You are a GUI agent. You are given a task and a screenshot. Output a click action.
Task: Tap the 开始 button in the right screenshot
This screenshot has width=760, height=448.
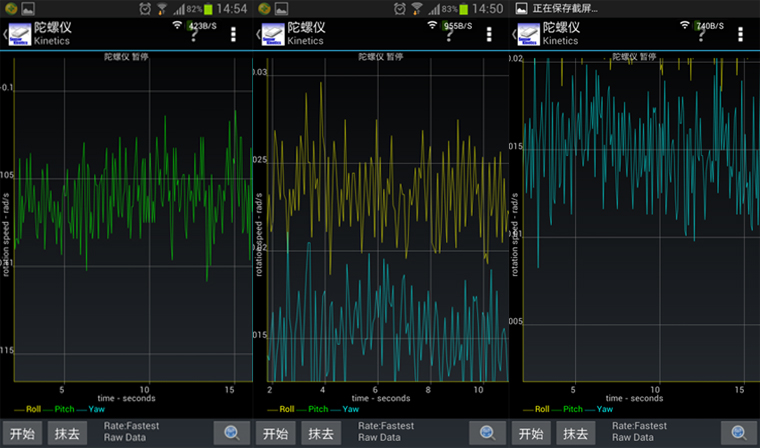point(531,433)
